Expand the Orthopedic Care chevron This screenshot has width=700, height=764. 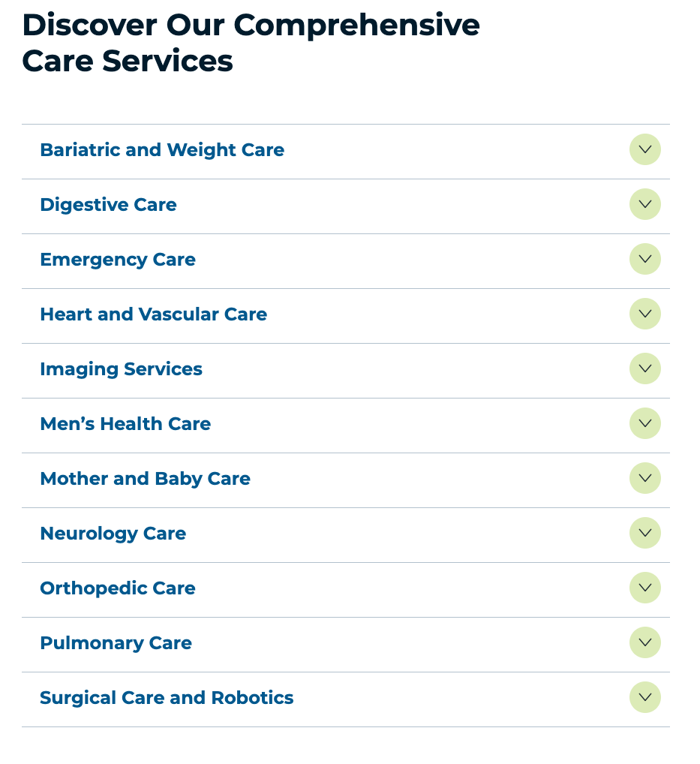(x=644, y=588)
